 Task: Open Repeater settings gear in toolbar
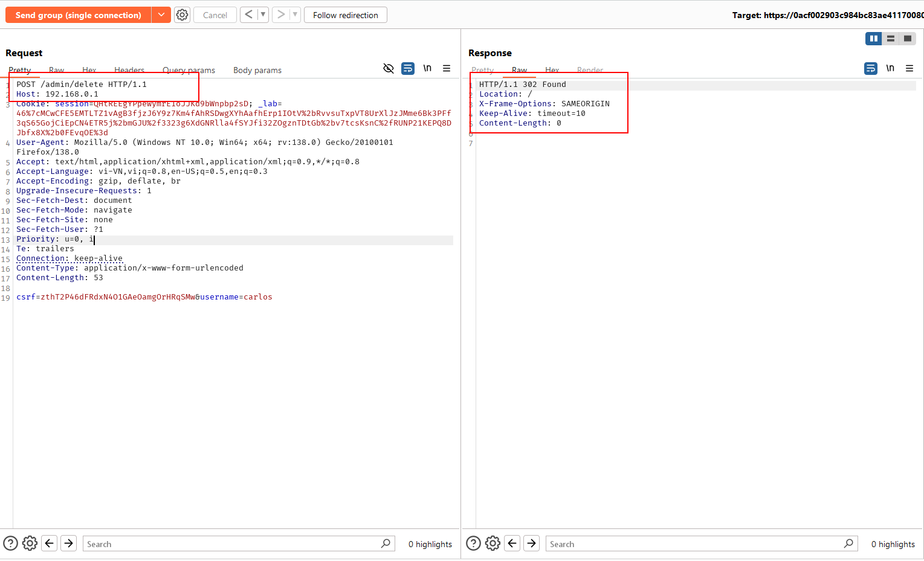(x=182, y=15)
